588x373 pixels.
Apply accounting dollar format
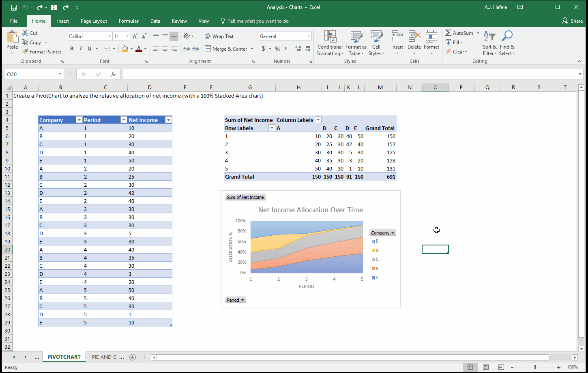[x=264, y=49]
